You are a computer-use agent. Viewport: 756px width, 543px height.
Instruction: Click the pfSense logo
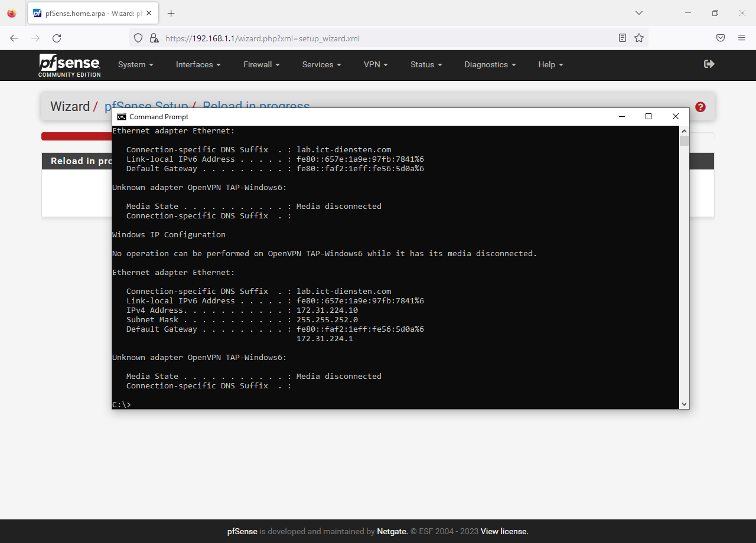[70, 65]
